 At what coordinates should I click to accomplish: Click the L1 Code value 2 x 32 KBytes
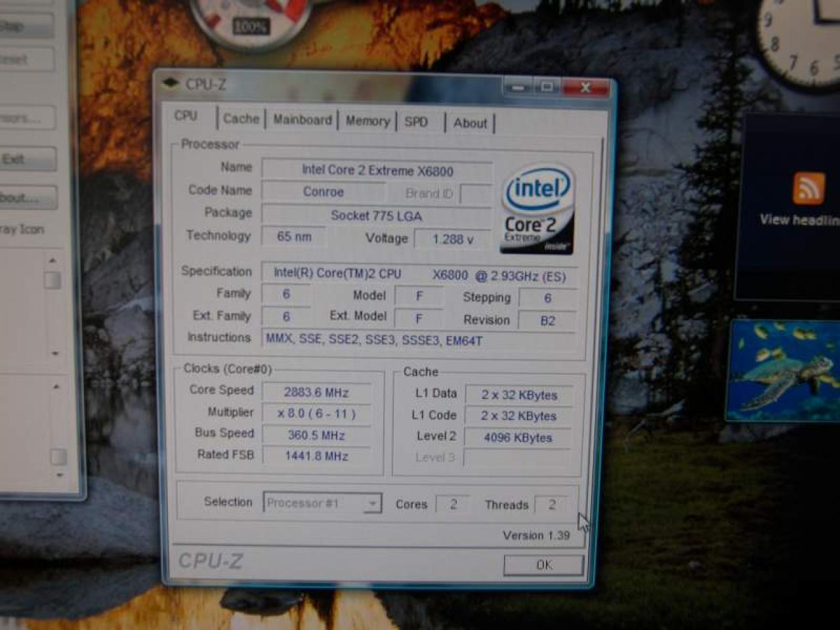click(518, 415)
